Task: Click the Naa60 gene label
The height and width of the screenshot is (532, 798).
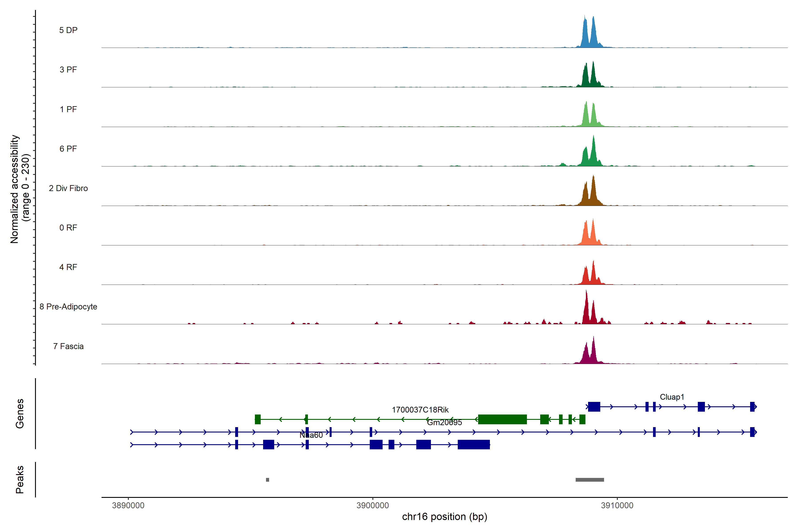Action: pyautogui.click(x=311, y=435)
